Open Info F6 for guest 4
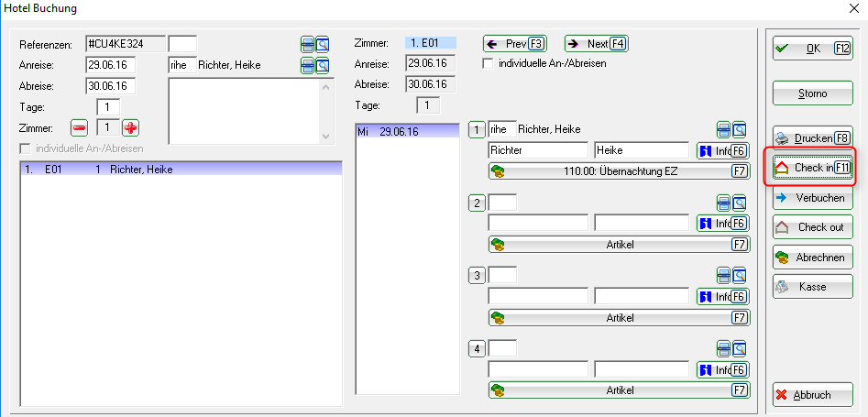 coord(723,369)
